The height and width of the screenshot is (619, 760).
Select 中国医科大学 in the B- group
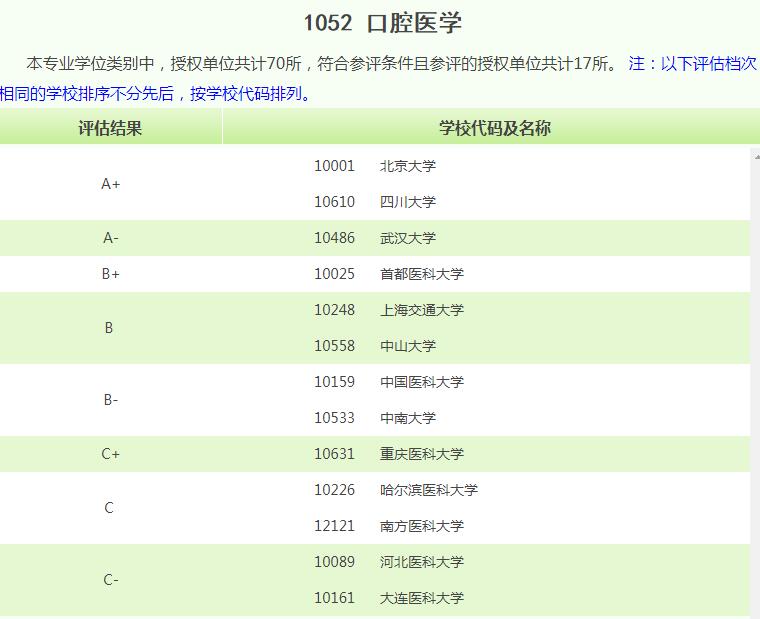click(422, 382)
